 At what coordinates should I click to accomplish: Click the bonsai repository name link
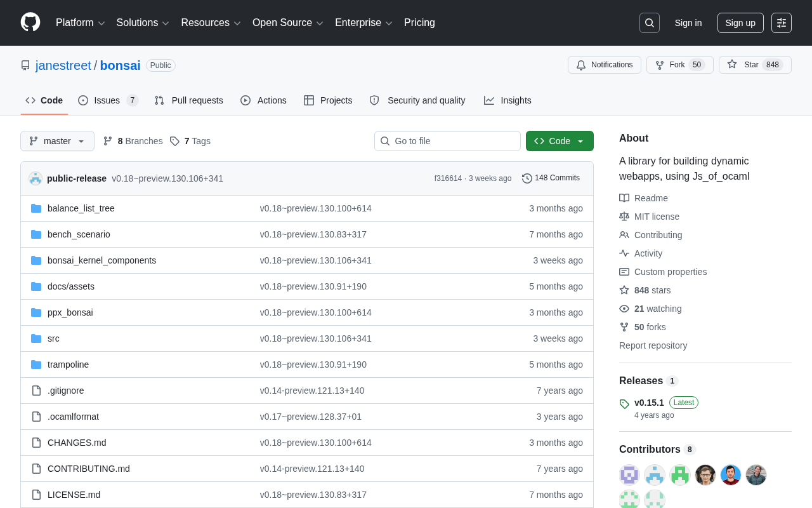(x=120, y=65)
